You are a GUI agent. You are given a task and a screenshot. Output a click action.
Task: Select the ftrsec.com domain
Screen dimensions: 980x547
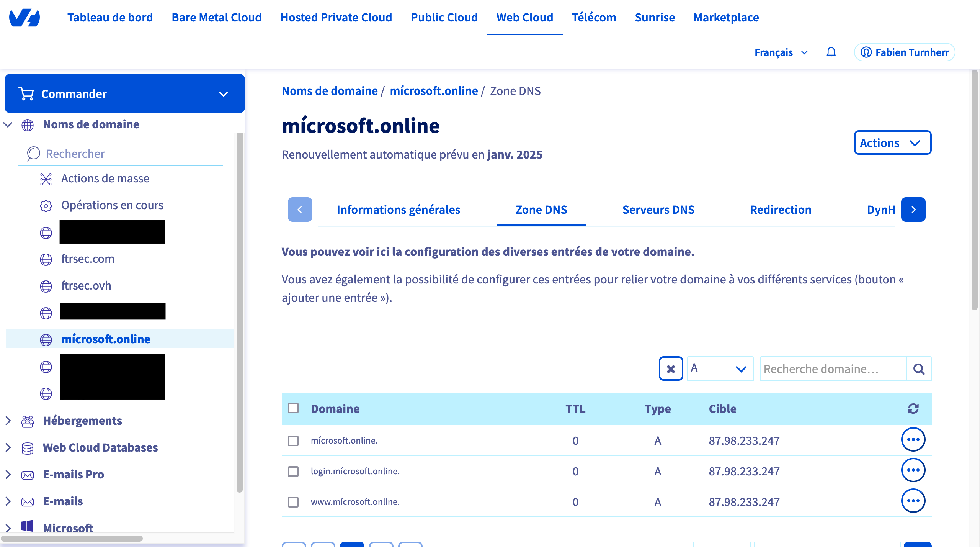[88, 259]
